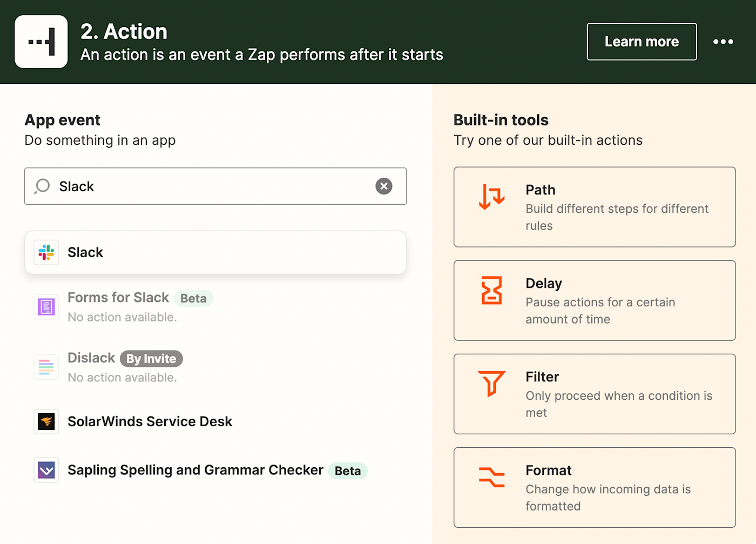Click the Beta badge beside Sapling

click(348, 471)
